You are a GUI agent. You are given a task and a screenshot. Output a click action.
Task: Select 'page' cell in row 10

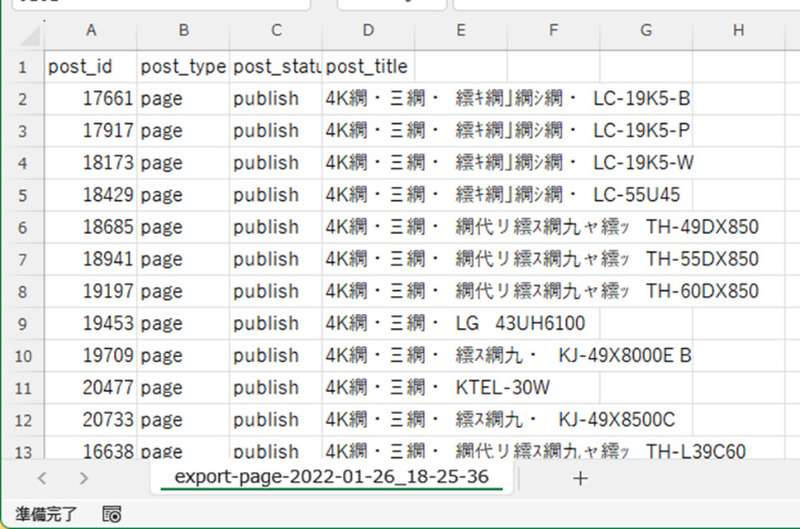point(184,356)
